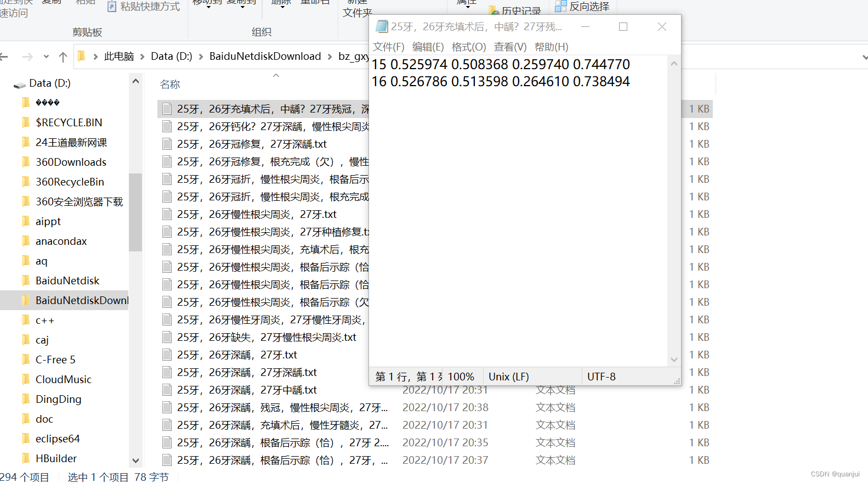
Task: Select anacondax folder in navigation pane
Action: pos(61,241)
